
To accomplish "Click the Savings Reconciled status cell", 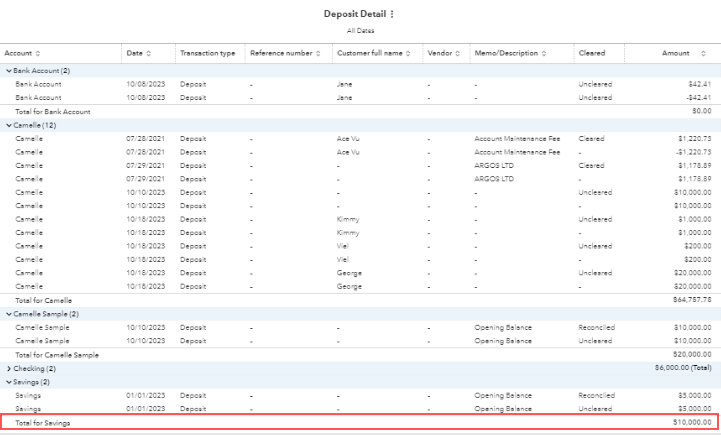I will click(x=596, y=395).
